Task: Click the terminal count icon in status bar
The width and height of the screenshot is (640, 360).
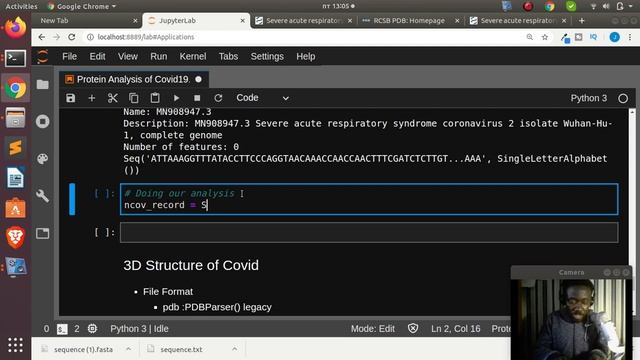Action: point(62,329)
